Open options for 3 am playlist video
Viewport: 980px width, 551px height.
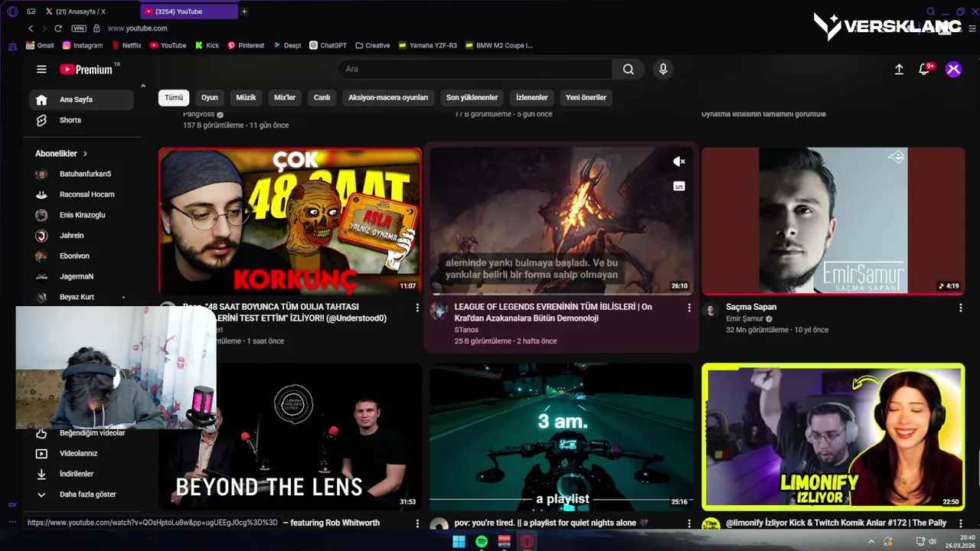click(689, 523)
